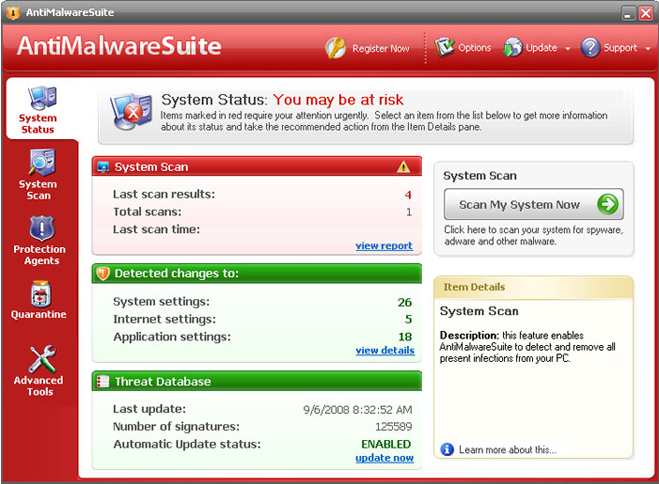
Task: Click the title bar shield app icon
Action: point(13,13)
